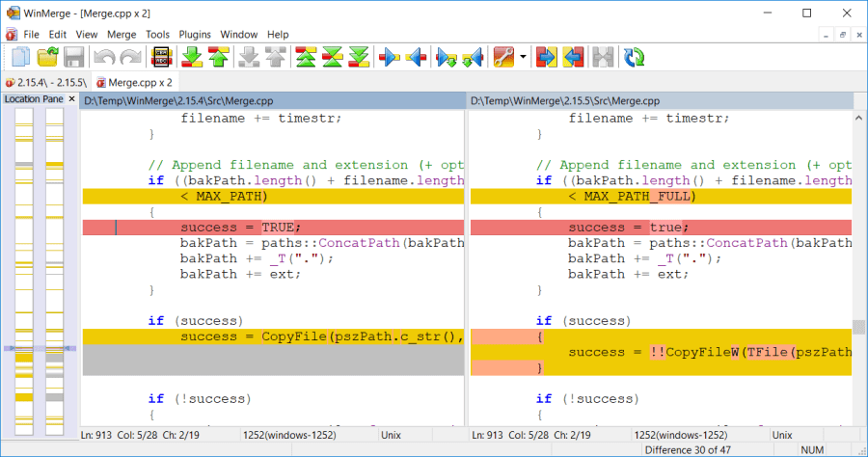Click the NUM indicator in status bar

(x=812, y=450)
